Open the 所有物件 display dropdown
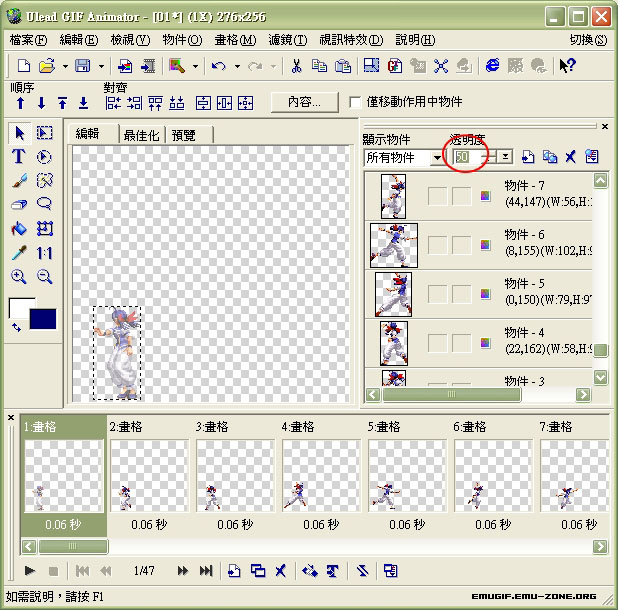The height and width of the screenshot is (610, 618). [437, 157]
